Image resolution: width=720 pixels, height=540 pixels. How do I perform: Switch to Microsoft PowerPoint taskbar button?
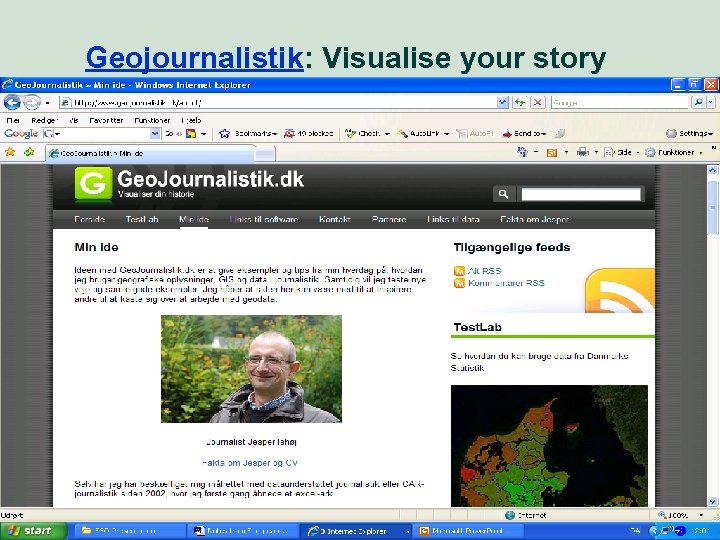pyautogui.click(x=467, y=531)
